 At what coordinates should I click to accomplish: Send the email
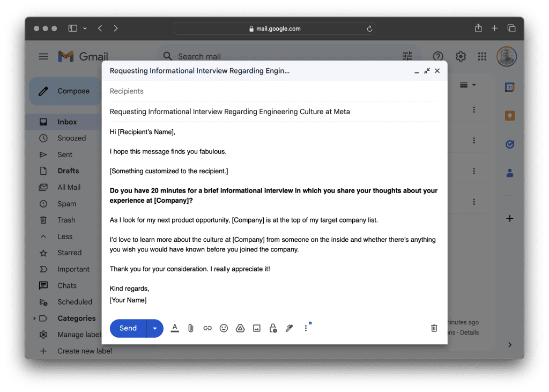(128, 328)
